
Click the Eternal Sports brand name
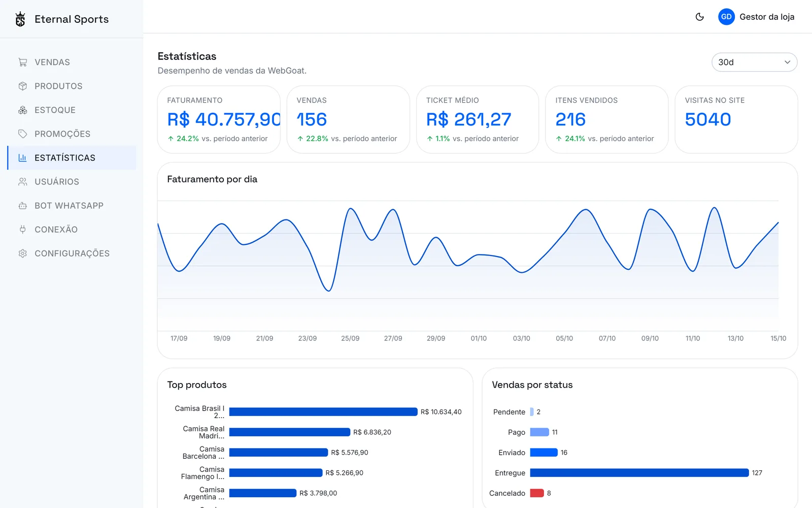coord(72,19)
